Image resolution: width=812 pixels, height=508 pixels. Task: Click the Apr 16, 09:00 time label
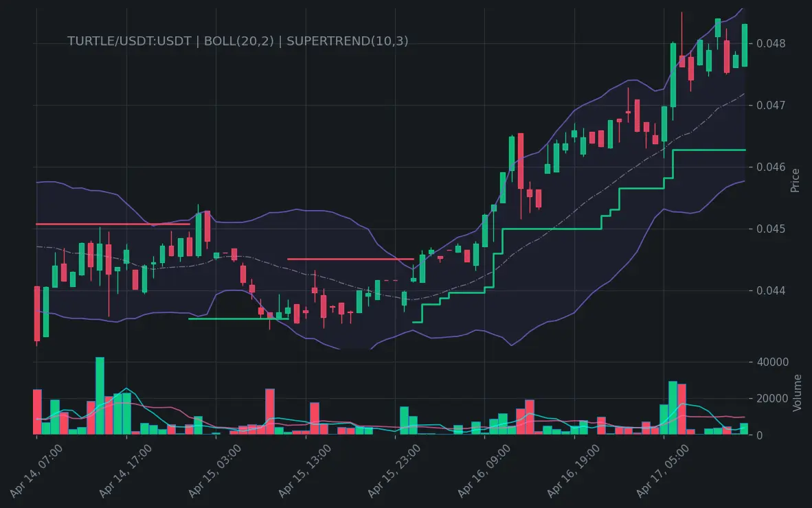pos(484,470)
